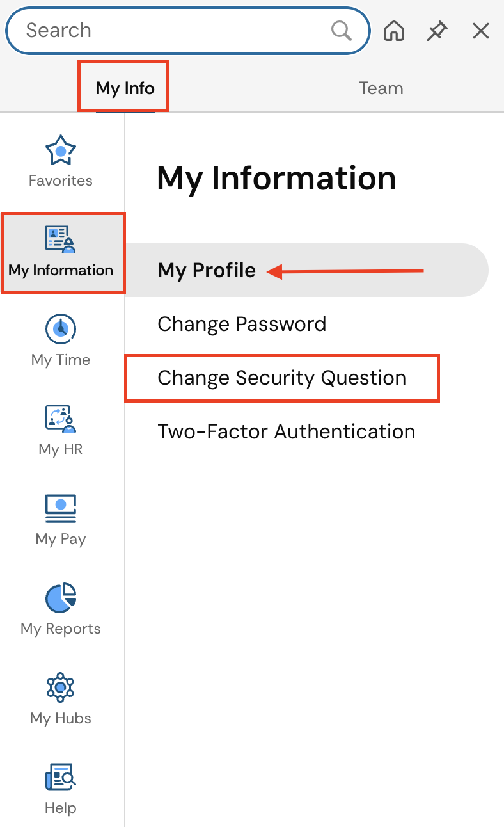The image size is (504, 827).
Task: Open the My HR sidebar icon
Action: 61,419
